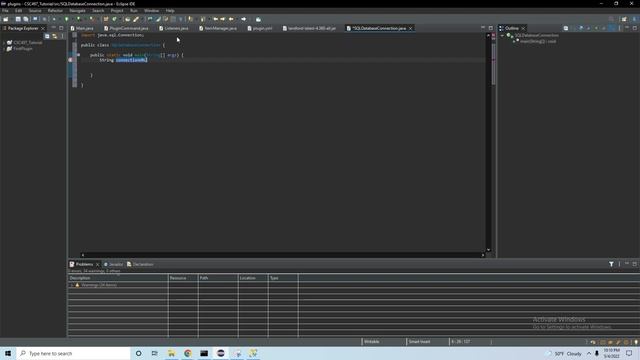Click the Save All toolbar icon
Screen dimensions: 640x360
point(26,19)
